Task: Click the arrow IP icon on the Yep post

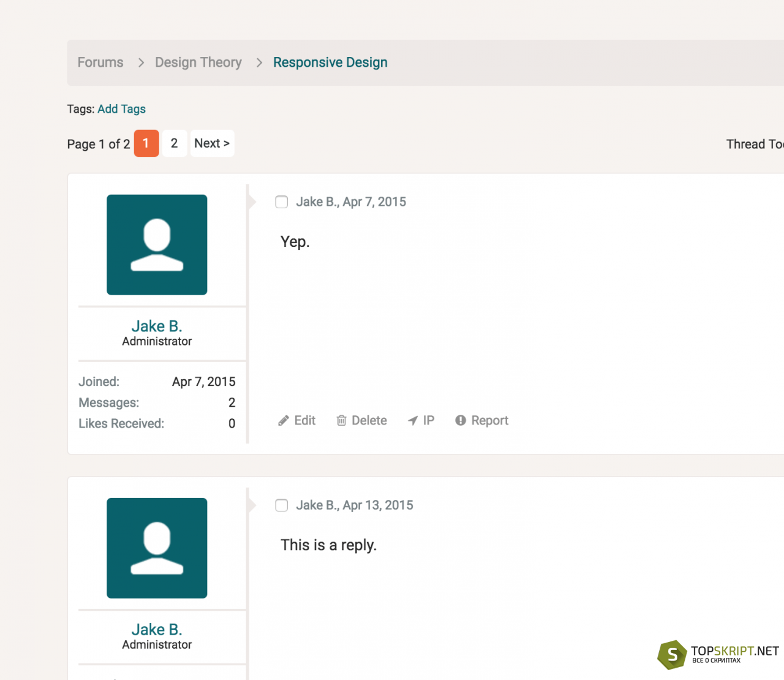Action: (413, 420)
